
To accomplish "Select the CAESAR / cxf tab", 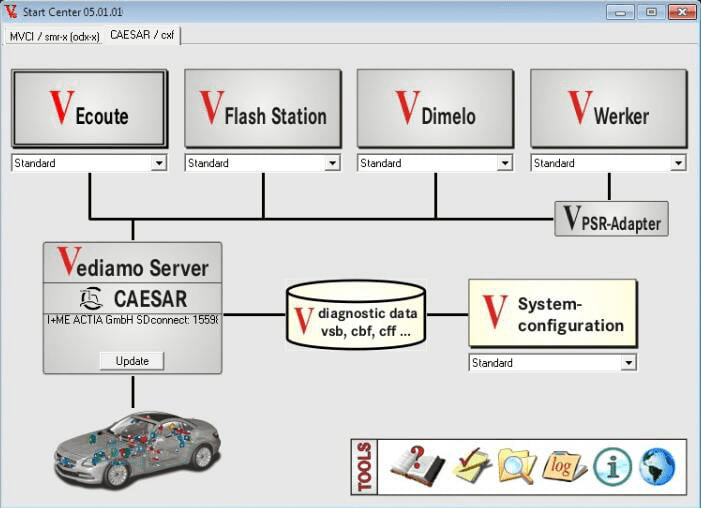I will pos(143,35).
